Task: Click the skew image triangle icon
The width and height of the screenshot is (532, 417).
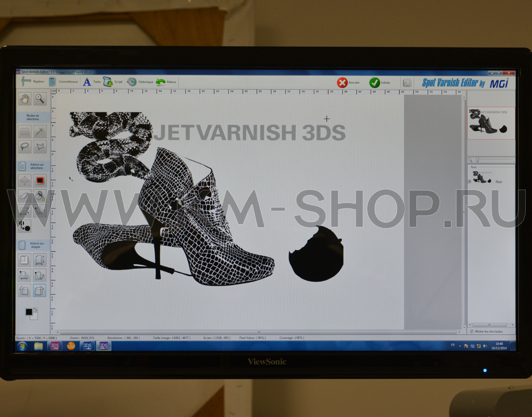Action: pos(25,275)
